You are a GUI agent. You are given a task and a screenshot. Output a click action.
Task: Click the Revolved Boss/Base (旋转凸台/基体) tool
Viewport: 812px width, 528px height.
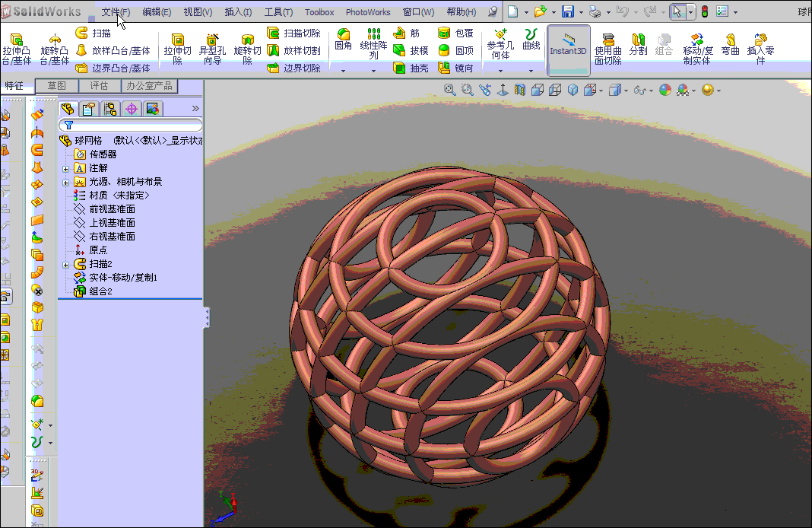55,49
